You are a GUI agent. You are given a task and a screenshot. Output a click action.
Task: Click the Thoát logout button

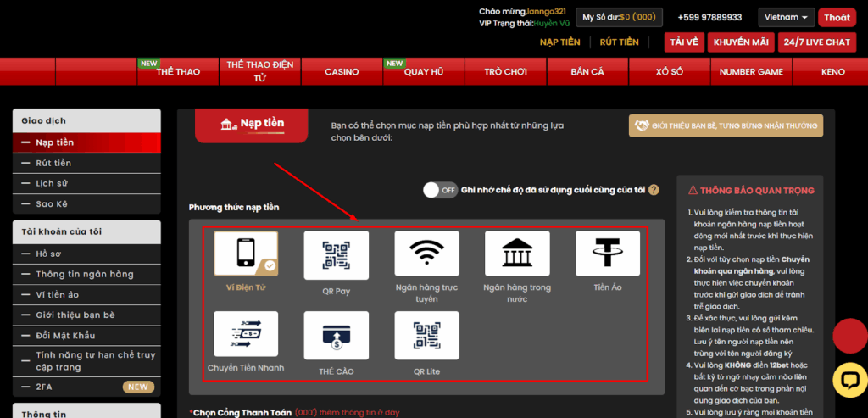point(837,17)
